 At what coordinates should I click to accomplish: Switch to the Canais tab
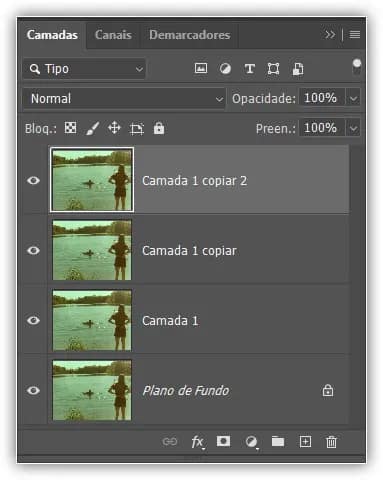113,35
